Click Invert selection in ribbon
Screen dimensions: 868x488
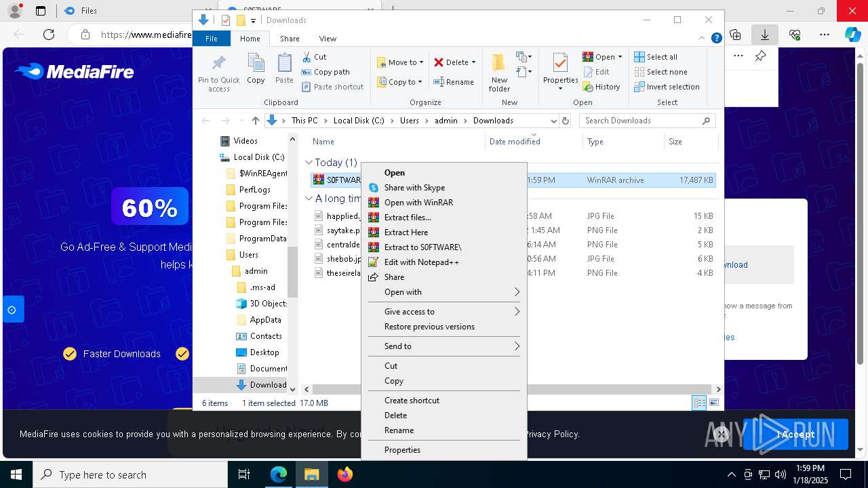(667, 87)
